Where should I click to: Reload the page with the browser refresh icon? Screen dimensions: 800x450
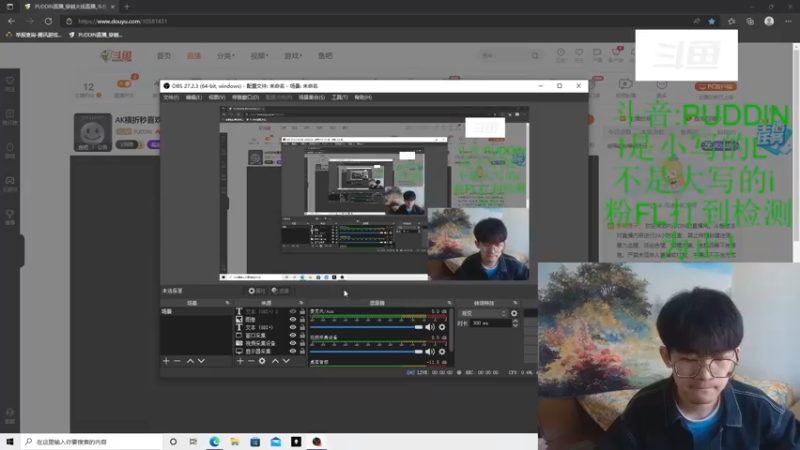[x=48, y=21]
